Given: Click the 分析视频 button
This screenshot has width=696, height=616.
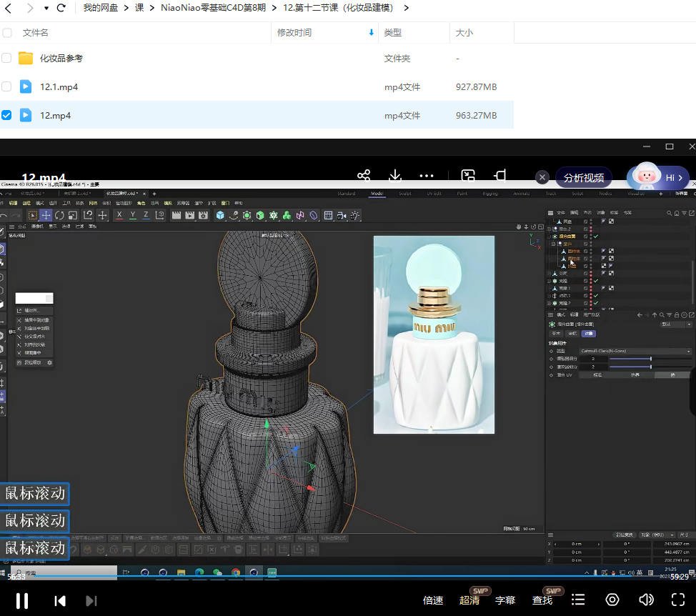Looking at the screenshot, I should [584, 177].
